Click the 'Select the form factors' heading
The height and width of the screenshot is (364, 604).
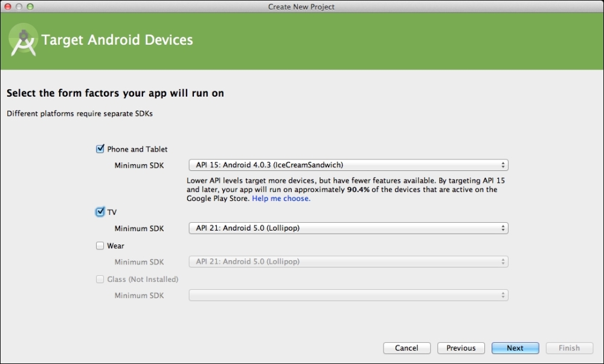click(119, 94)
